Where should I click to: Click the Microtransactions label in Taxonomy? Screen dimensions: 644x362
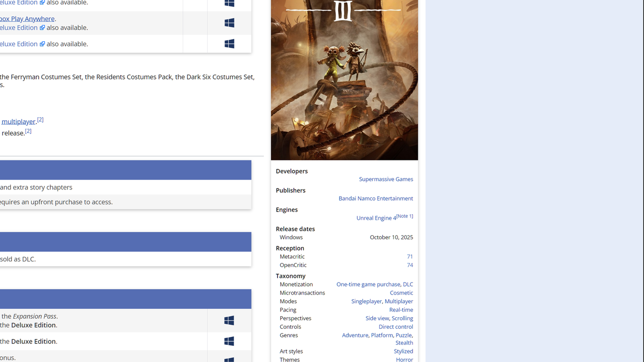tap(302, 293)
